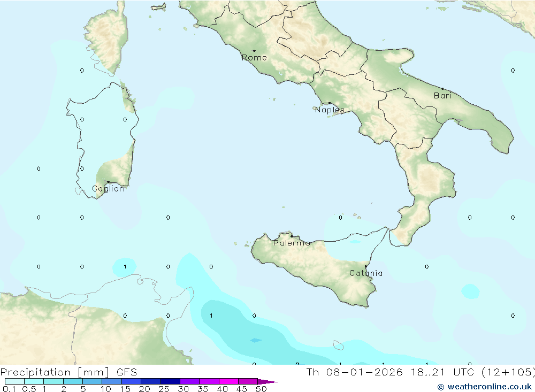Click the 'Precipitation [mm]' title text

[55, 372]
